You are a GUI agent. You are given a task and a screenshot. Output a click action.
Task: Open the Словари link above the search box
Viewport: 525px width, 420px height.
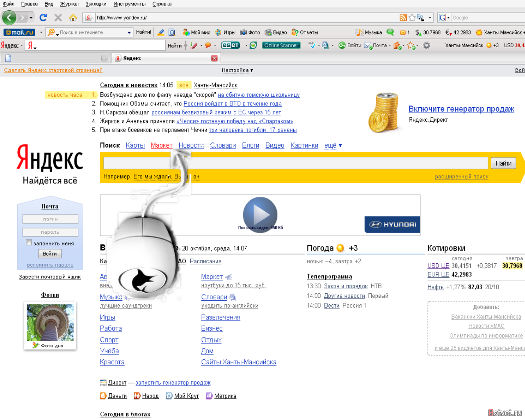point(223,145)
